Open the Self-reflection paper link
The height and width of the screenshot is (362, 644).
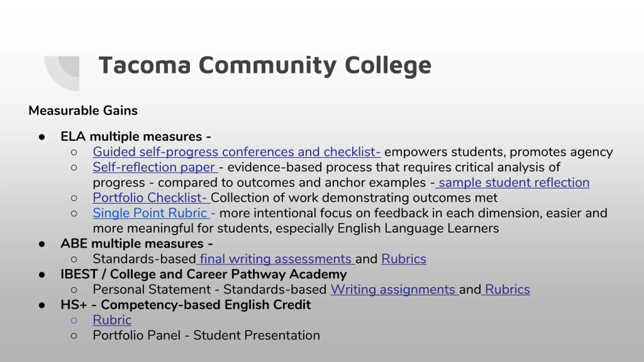point(155,167)
